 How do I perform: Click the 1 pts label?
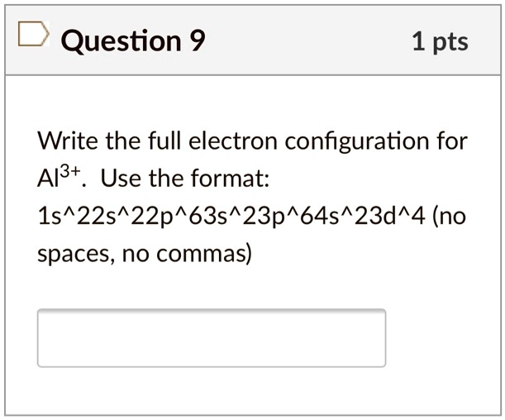[x=439, y=41]
